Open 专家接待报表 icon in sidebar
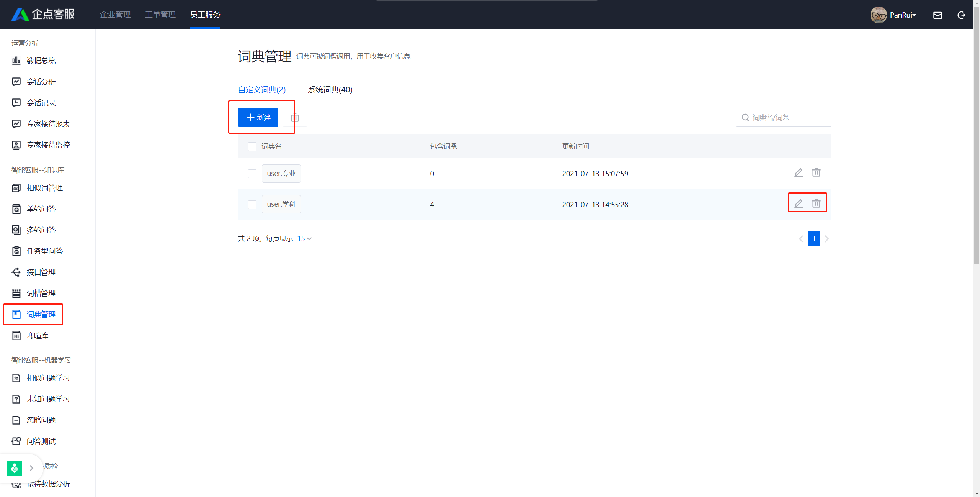This screenshot has height=497, width=980. [x=16, y=124]
